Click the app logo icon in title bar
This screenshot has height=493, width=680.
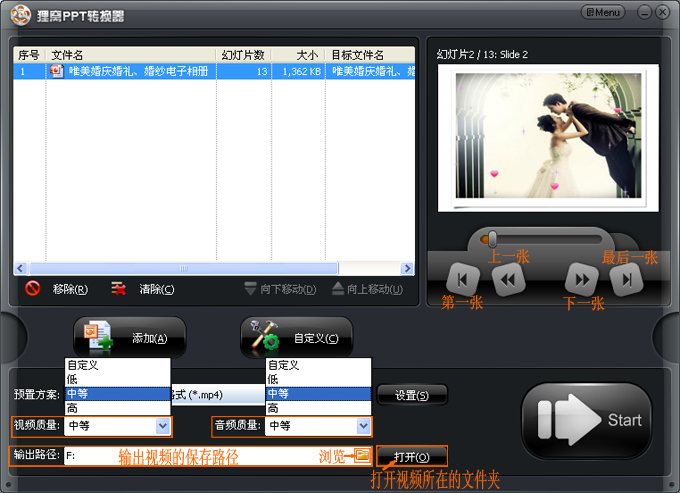pos(20,16)
